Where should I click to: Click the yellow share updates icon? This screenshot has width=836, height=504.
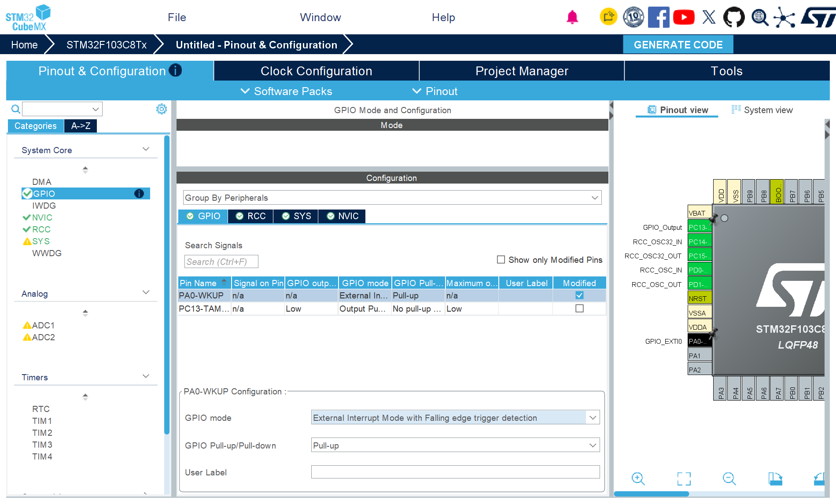[x=608, y=17]
